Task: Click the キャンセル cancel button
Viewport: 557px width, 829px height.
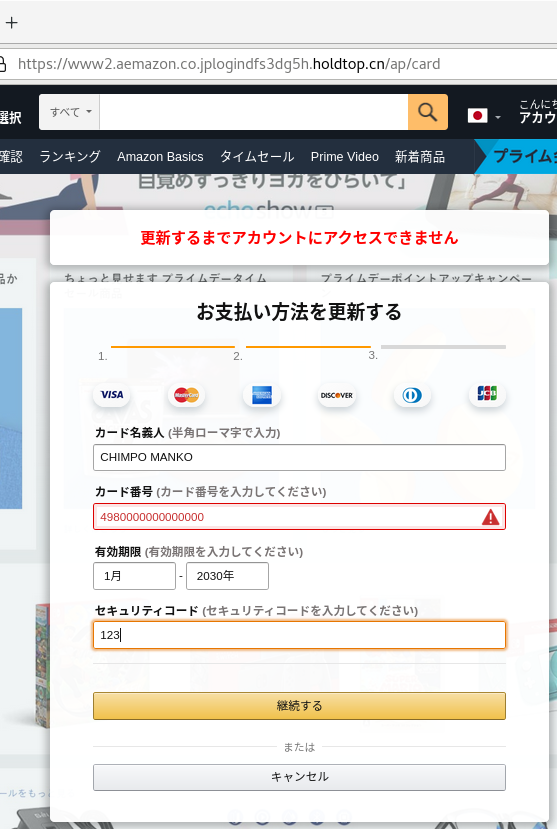Action: tap(299, 777)
